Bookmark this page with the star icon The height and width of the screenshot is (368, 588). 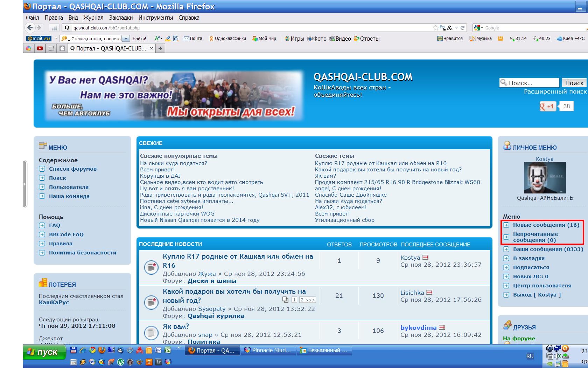coord(435,28)
